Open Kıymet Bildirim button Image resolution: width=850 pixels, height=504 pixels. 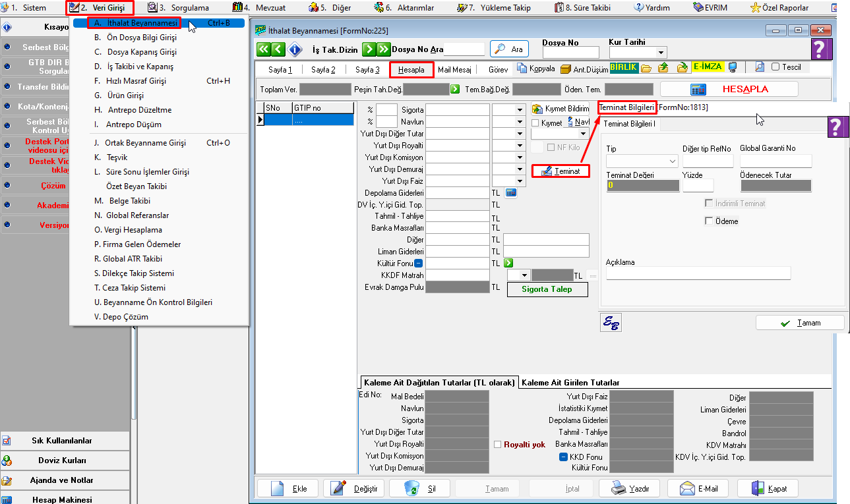point(561,109)
